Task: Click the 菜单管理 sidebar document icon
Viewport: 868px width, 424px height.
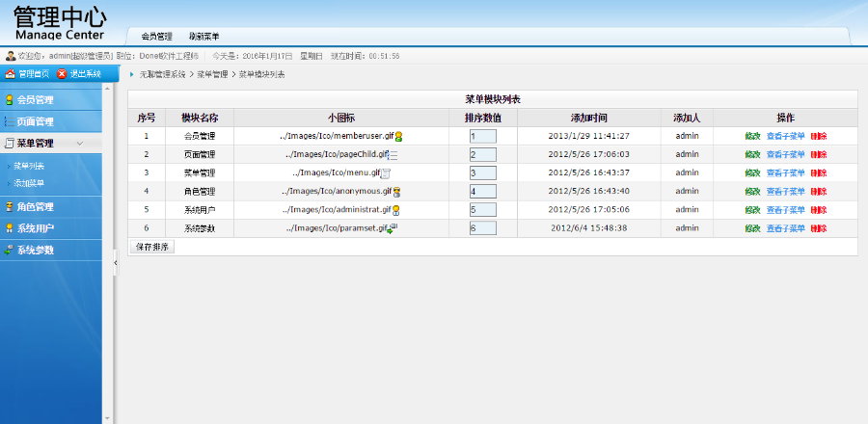Action: pos(9,144)
